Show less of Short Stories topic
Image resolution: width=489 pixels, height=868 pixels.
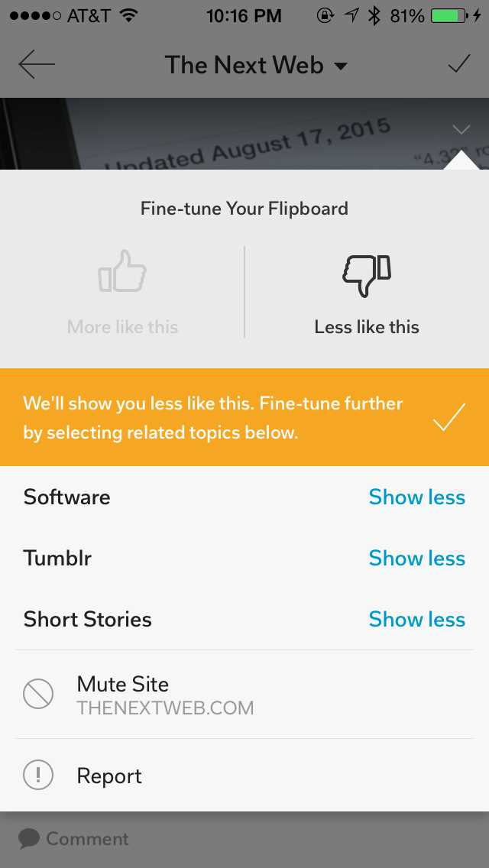click(x=416, y=620)
